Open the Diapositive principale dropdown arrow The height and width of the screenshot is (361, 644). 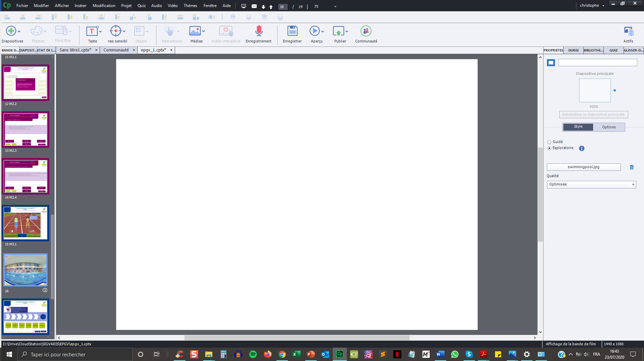pos(615,91)
